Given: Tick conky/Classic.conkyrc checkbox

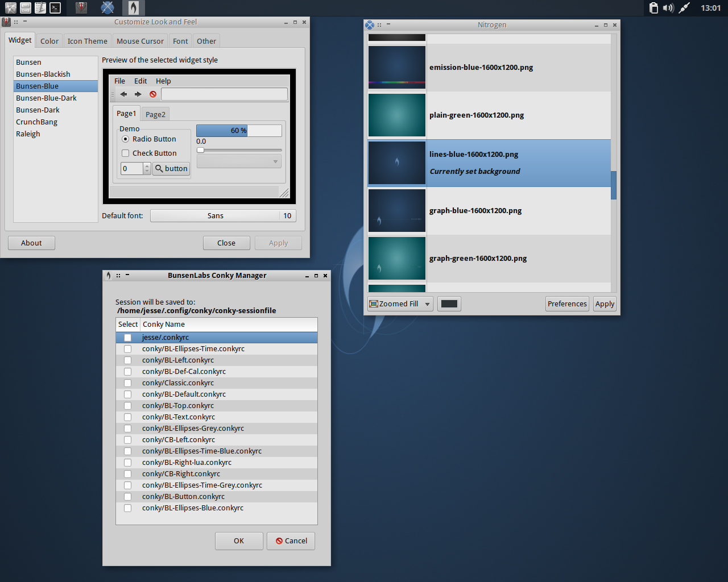Looking at the screenshot, I should (x=127, y=383).
